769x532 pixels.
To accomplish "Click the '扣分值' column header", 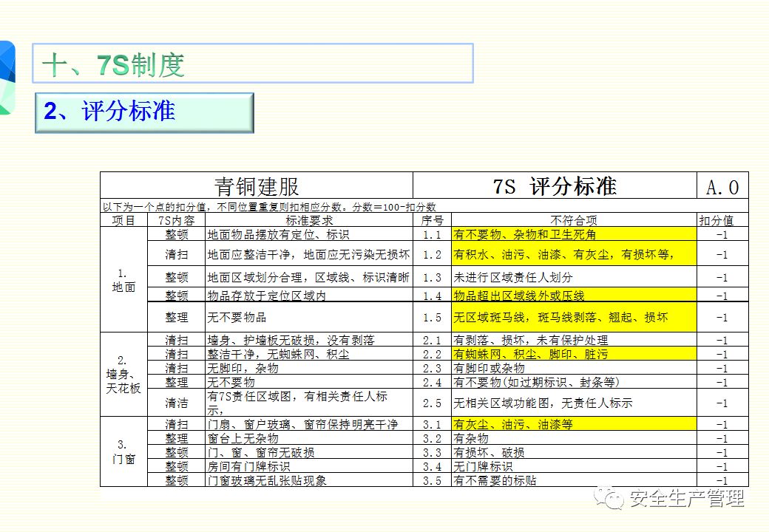I will pos(722,220).
